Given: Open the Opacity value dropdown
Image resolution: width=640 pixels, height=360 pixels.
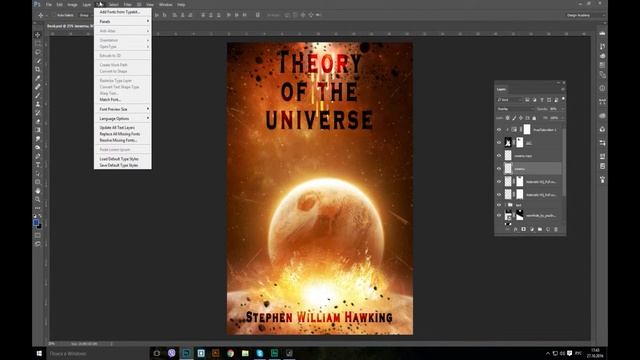Looking at the screenshot, I should coord(562,109).
